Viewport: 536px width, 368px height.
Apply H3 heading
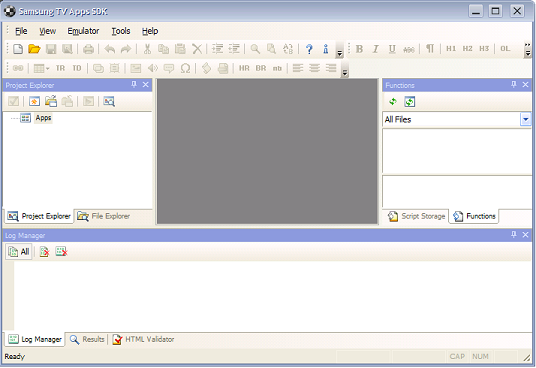[484, 49]
